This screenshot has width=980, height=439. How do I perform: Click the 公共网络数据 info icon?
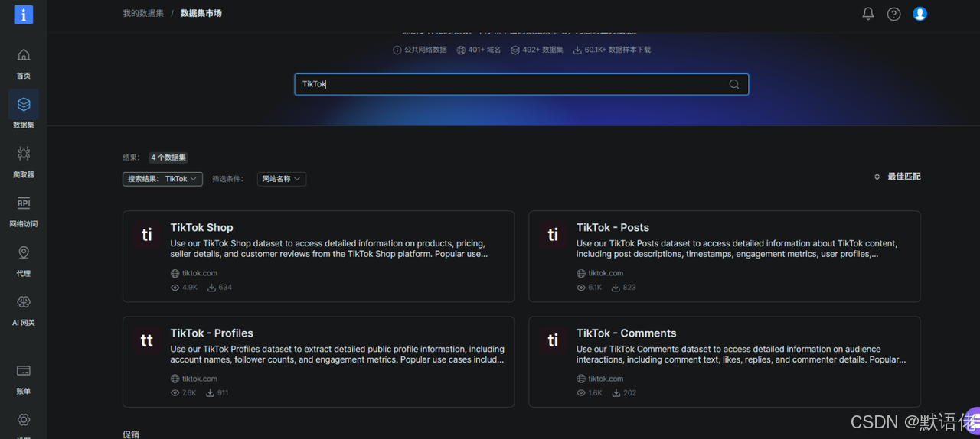(397, 50)
